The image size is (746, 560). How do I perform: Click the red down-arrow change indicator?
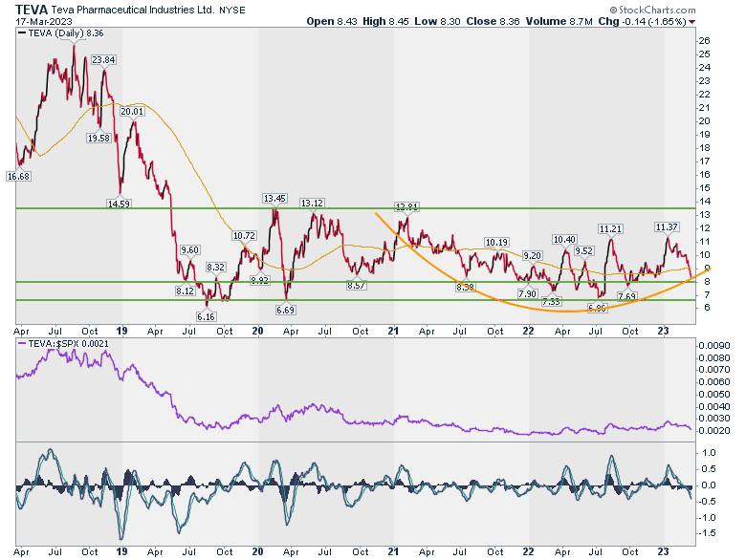[691, 22]
